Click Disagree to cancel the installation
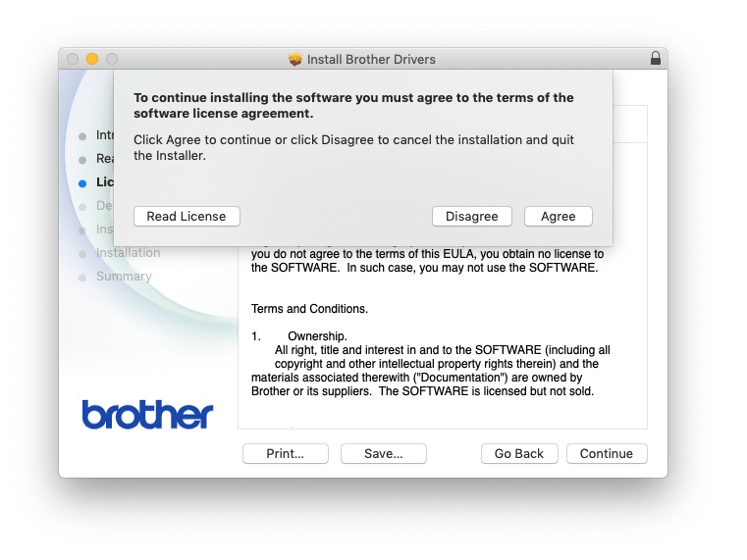 point(471,216)
